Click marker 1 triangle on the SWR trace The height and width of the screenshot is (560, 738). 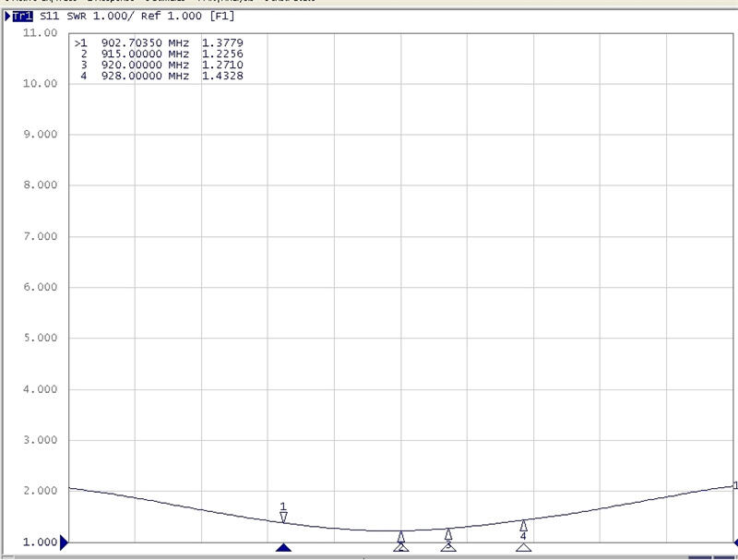point(283,517)
